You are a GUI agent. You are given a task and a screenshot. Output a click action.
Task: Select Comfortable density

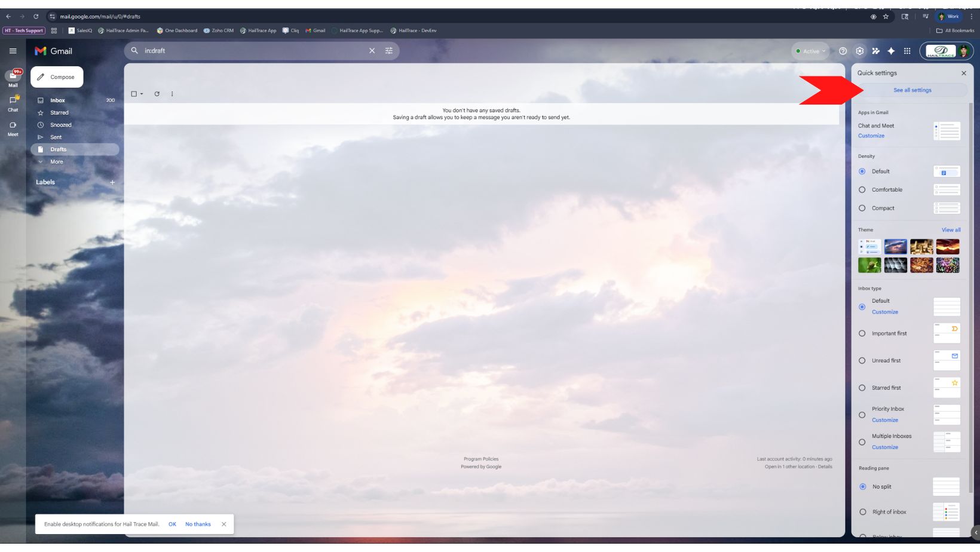(x=862, y=190)
